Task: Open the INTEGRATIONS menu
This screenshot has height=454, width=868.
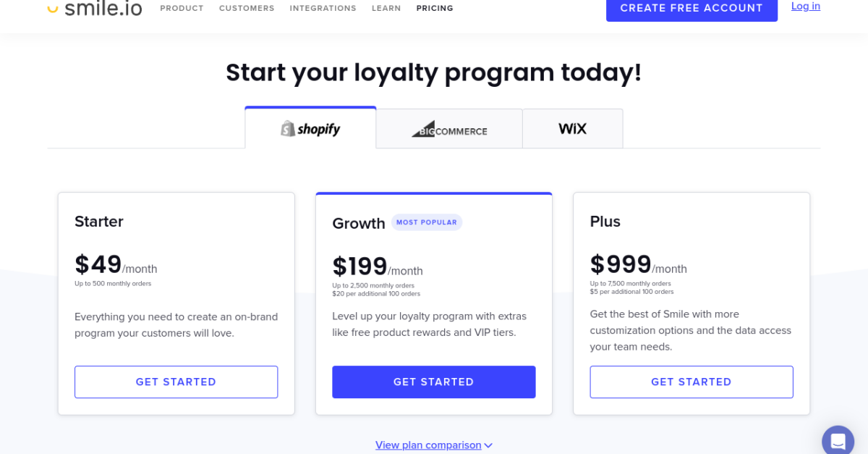Action: click(x=323, y=8)
